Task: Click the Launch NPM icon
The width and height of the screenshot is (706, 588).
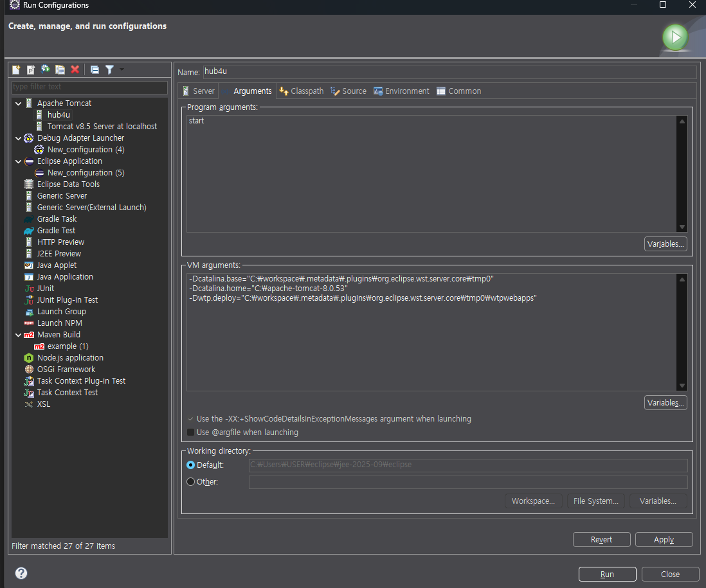Action: click(x=29, y=323)
